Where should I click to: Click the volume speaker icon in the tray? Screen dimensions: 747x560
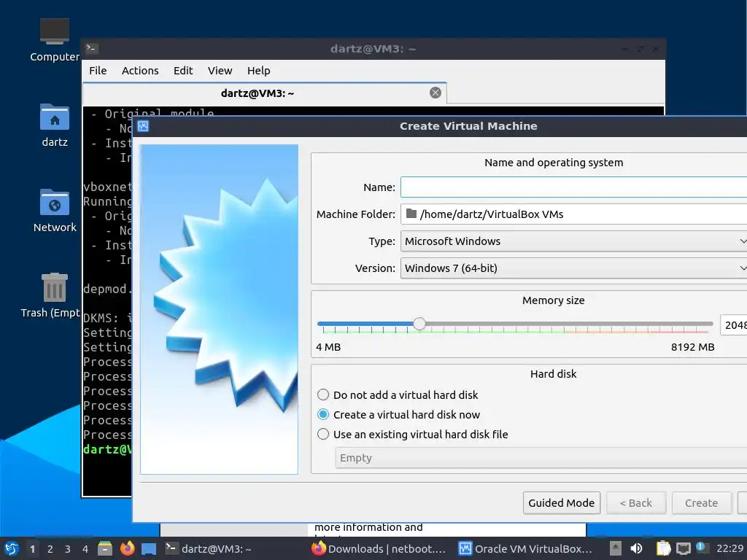pos(636,548)
